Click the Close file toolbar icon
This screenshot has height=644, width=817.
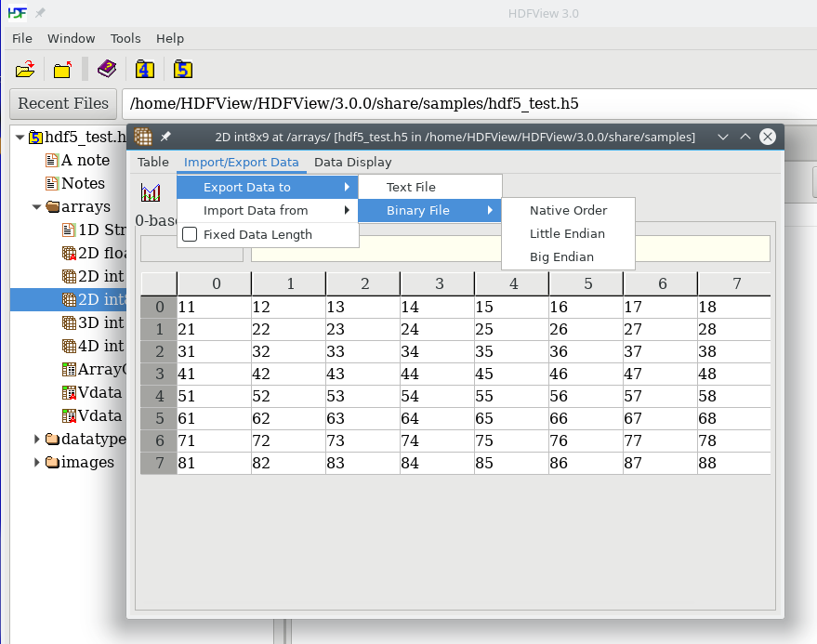pyautogui.click(x=62, y=70)
